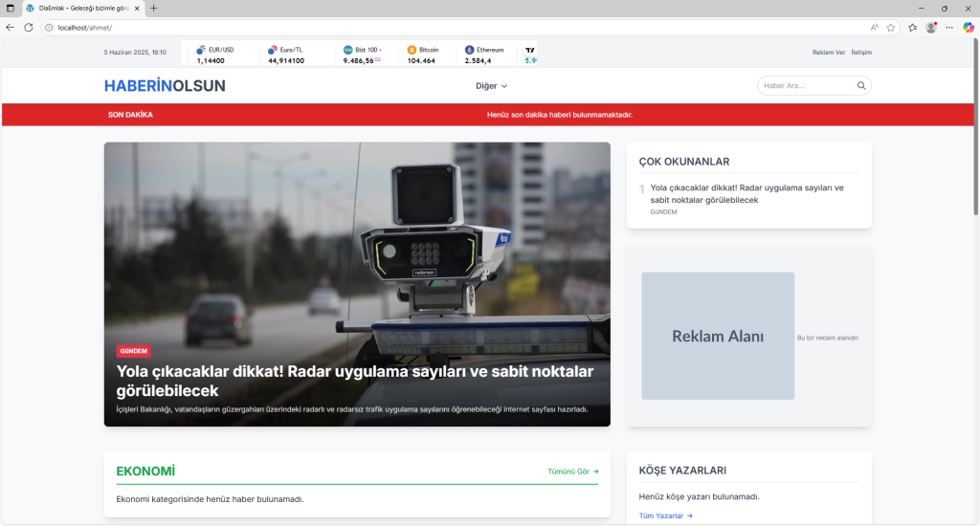Click the SON DAKİKA label
This screenshot has width=980, height=526.
(130, 115)
